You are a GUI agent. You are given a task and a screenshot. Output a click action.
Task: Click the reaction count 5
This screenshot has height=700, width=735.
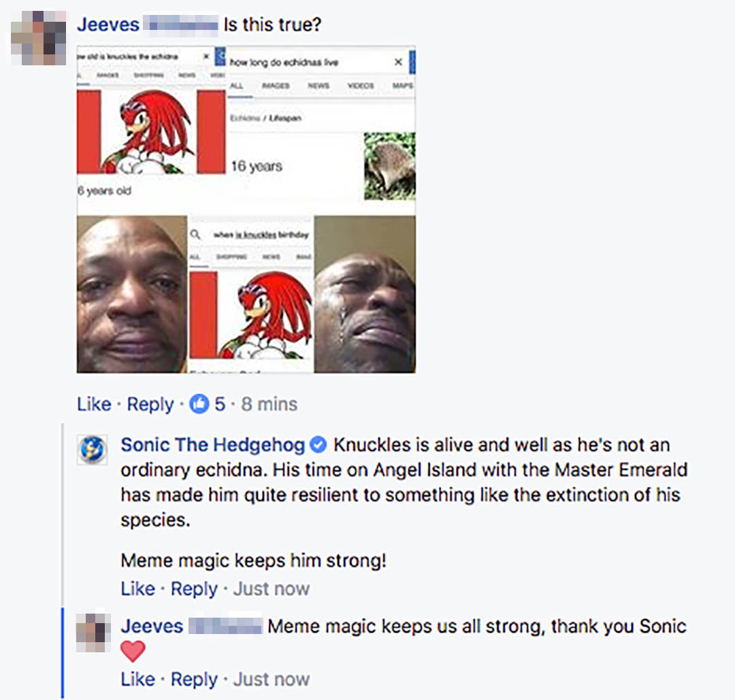220,404
